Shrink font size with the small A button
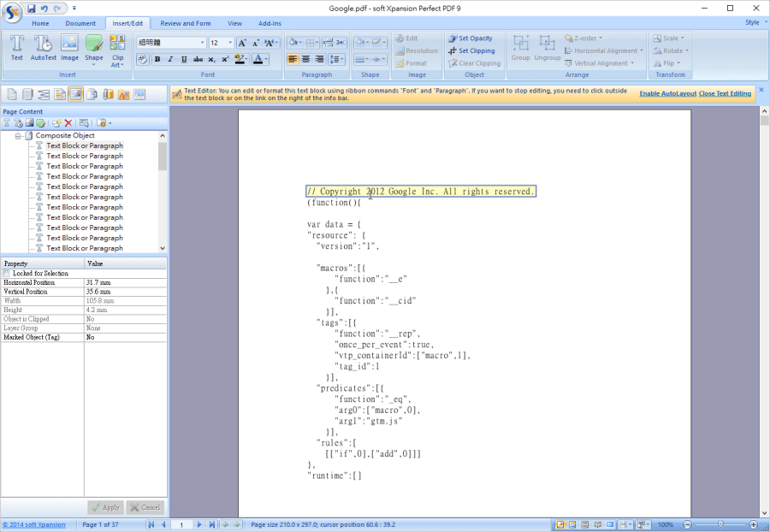This screenshot has height=532, width=770. 256,43
